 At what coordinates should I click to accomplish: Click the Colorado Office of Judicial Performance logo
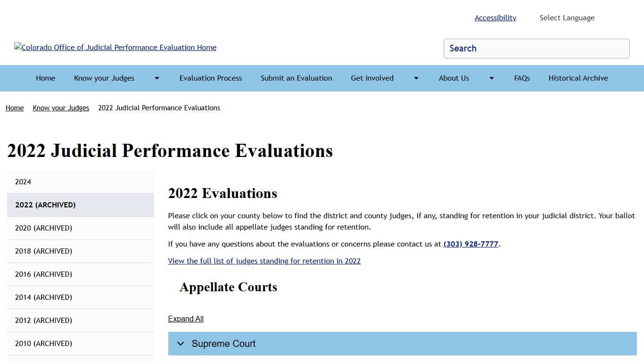[115, 47]
